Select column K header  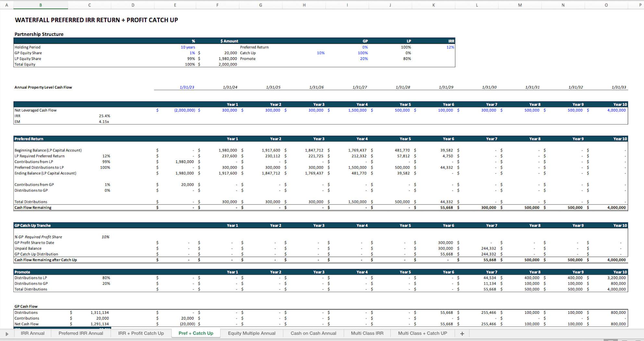[433, 5]
